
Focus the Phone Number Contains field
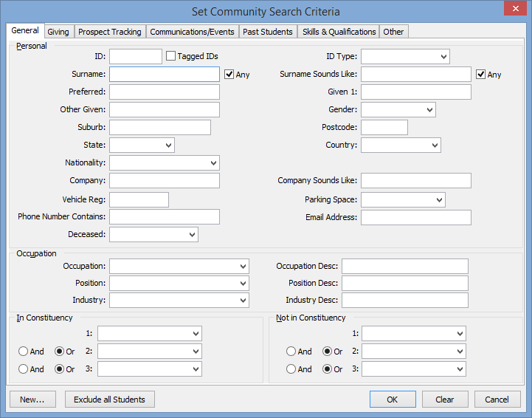[x=165, y=216]
